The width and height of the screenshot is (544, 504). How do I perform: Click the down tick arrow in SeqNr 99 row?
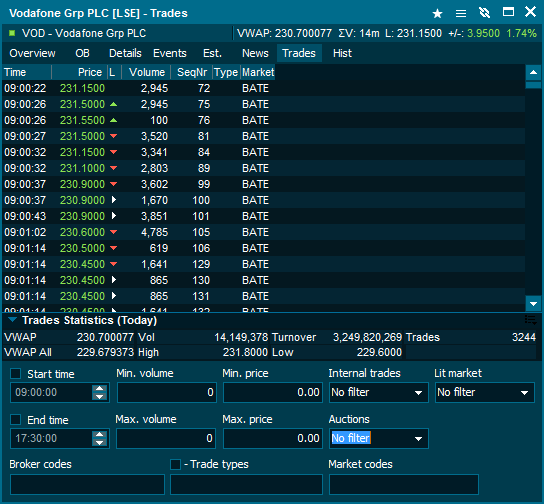[113, 184]
